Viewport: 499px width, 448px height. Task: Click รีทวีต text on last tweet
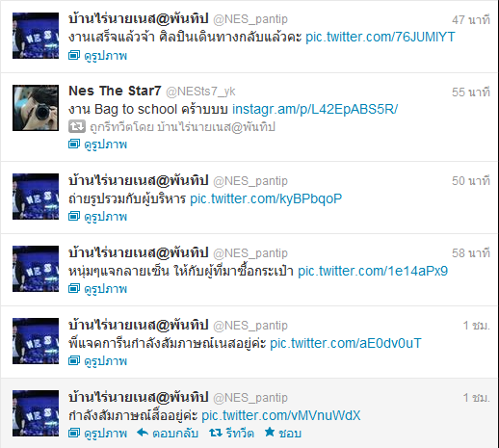point(240,433)
